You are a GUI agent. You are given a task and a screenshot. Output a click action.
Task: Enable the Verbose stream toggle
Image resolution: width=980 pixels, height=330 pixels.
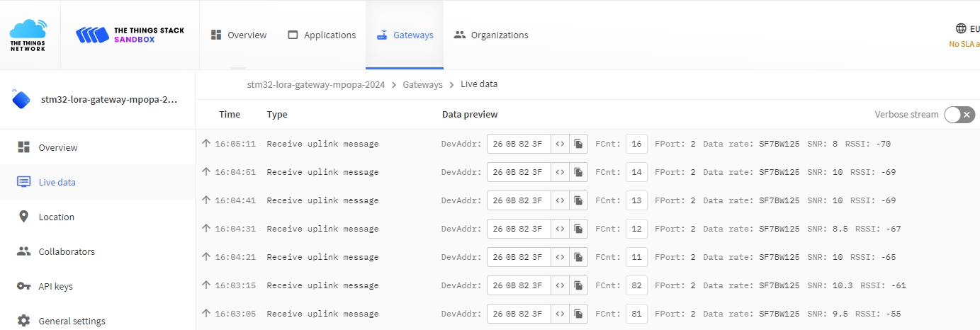pyautogui.click(x=959, y=115)
